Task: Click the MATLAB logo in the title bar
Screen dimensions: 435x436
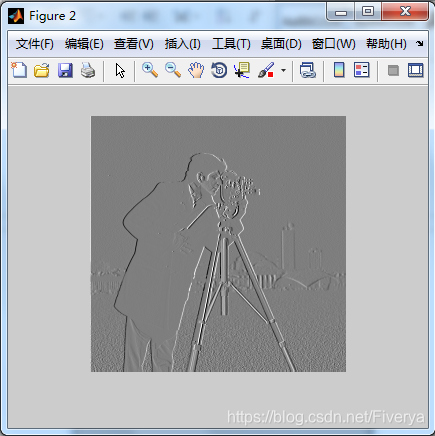Action: [16, 16]
